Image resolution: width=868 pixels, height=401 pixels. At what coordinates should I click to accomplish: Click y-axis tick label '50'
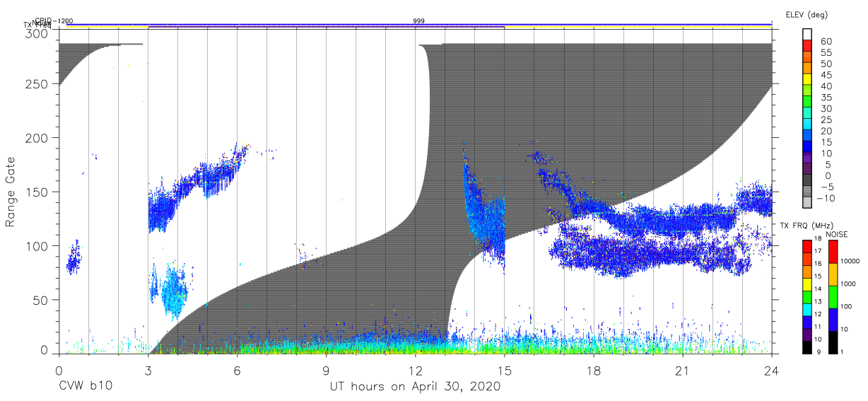click(x=41, y=300)
